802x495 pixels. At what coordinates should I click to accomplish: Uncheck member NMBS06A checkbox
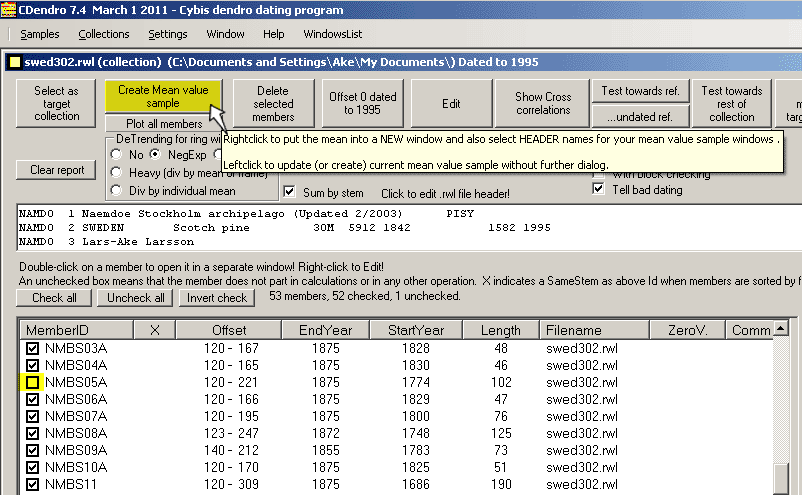click(x=32, y=399)
